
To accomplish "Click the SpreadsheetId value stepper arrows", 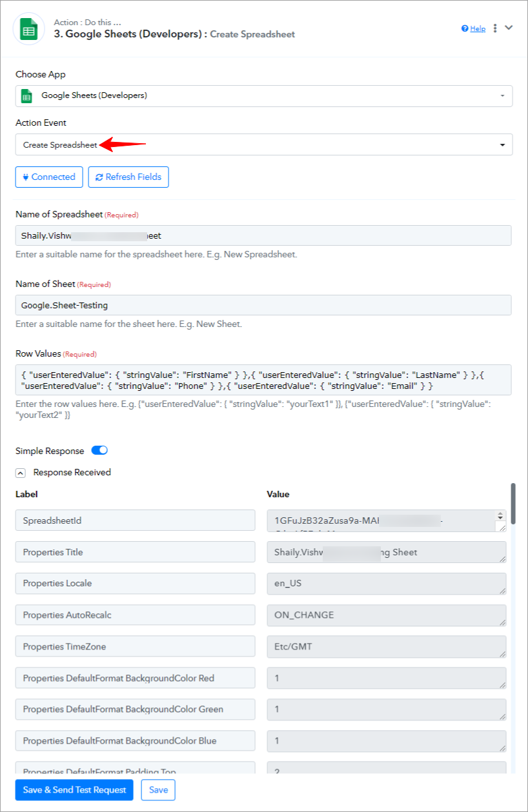I will coord(500,516).
